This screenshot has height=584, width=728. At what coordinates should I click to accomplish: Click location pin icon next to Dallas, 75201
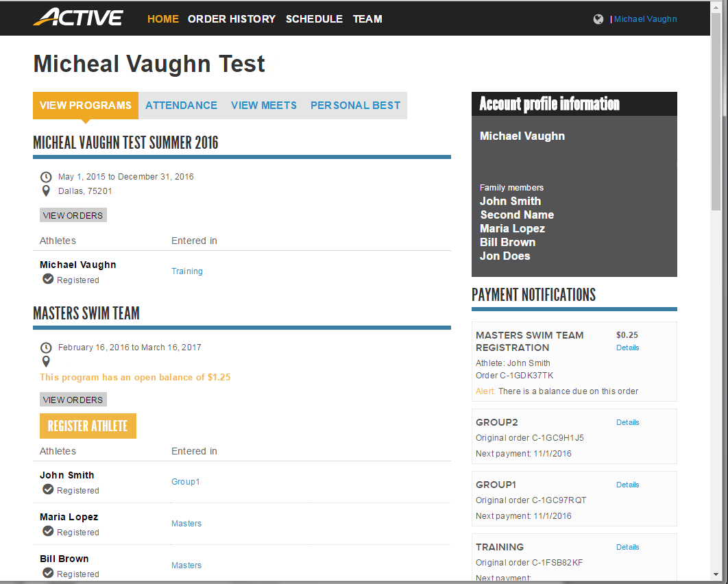click(46, 191)
